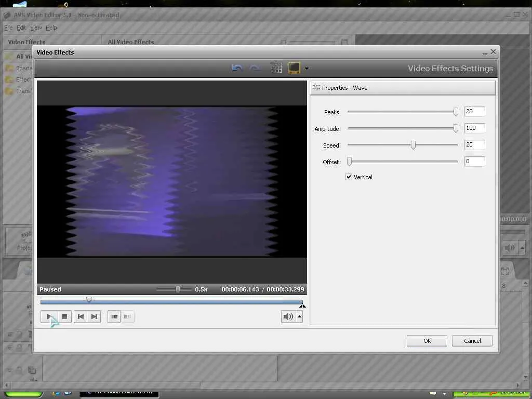Uncheck the Vertical checkbox
The image size is (532, 399).
pos(349,177)
